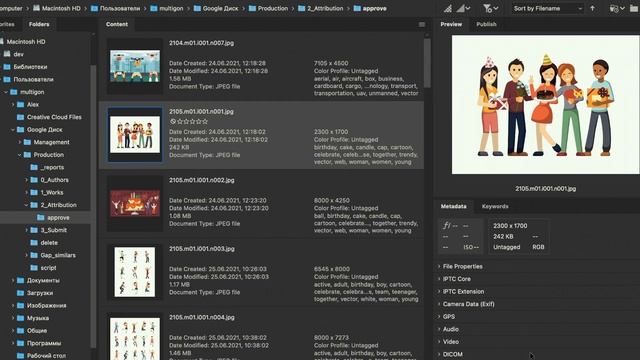Open thumbnail quality options dropdown
This screenshot has height=360, width=640.
point(463,8)
